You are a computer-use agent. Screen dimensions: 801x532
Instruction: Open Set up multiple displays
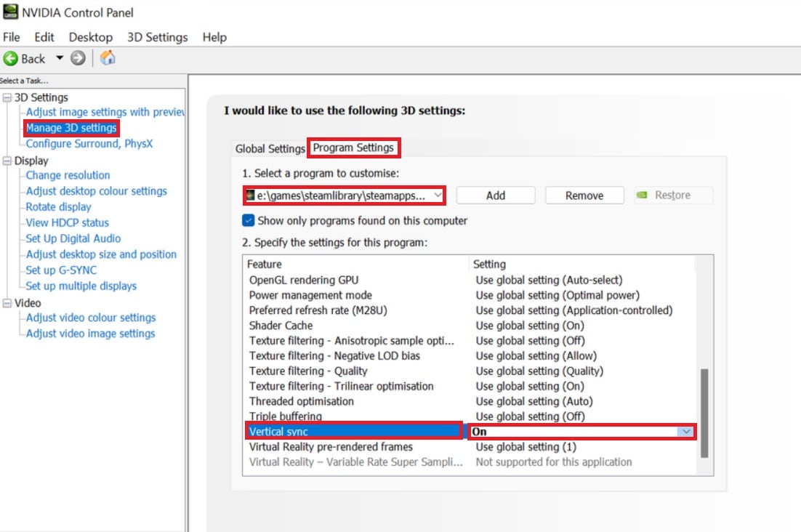click(81, 286)
